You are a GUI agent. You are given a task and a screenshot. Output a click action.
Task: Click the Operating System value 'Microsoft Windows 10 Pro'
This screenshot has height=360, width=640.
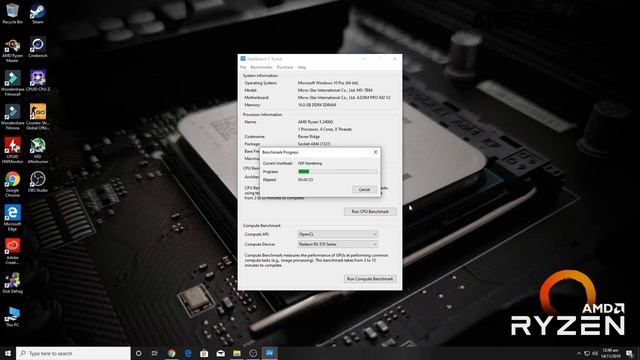pyautogui.click(x=328, y=83)
